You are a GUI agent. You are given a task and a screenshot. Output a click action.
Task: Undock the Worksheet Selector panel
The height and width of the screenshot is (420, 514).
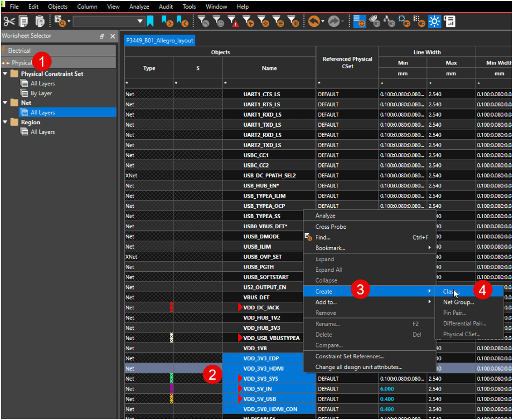pos(102,37)
